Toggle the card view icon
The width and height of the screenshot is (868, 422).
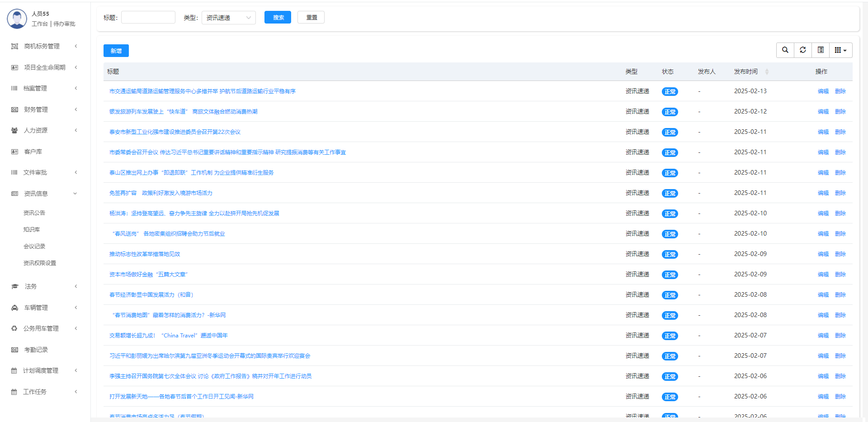821,50
